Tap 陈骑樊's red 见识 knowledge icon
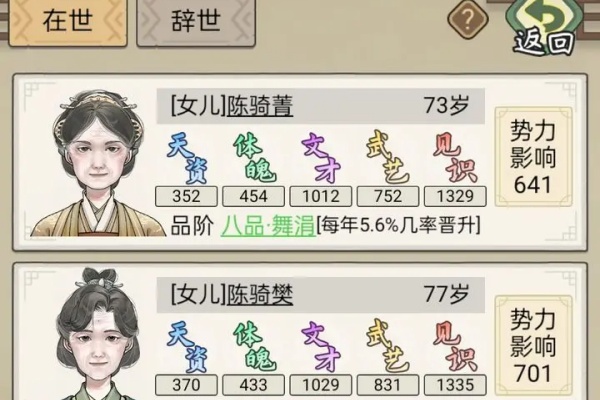This screenshot has width=600, height=400. [455, 347]
